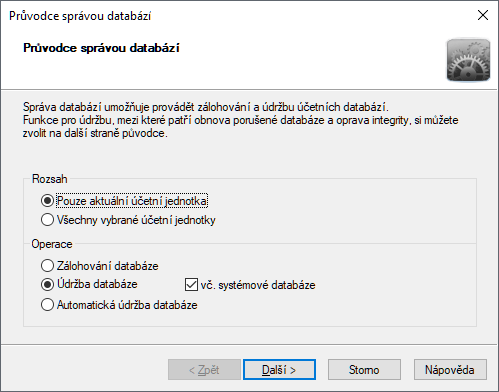499x392 pixels.
Task: Toggle "vč. systémové databáze" checkbox
Action: pos(191,285)
